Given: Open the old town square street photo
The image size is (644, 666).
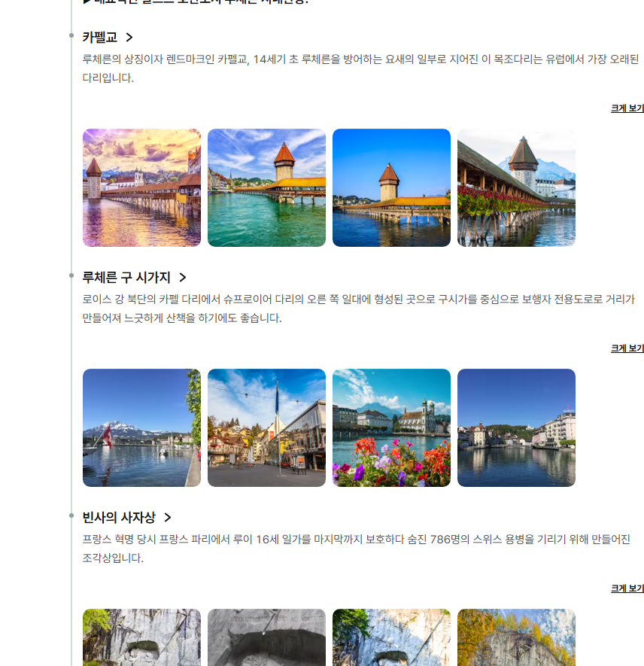Looking at the screenshot, I should tap(266, 427).
